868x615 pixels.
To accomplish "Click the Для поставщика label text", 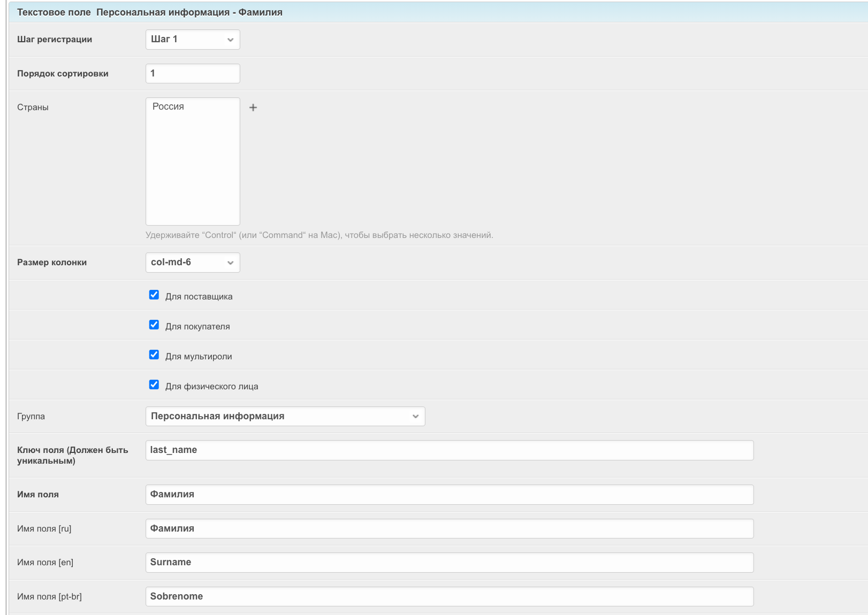I will pos(199,297).
